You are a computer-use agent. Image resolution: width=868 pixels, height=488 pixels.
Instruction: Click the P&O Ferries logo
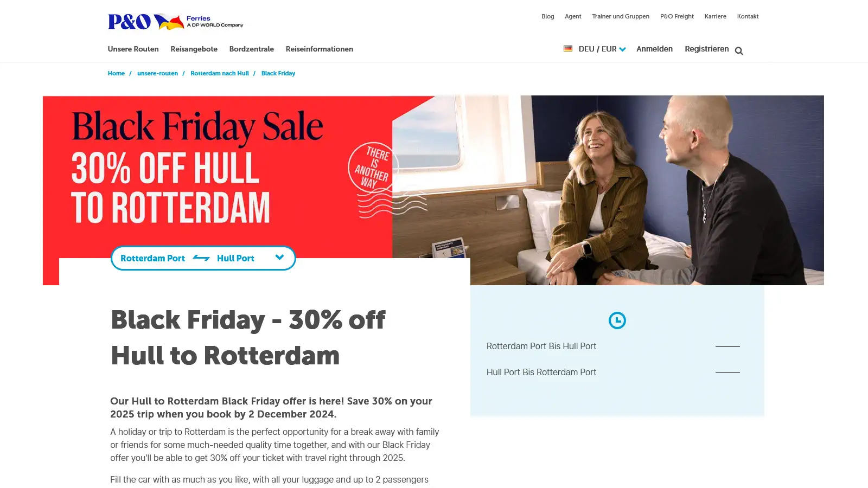coord(175,22)
